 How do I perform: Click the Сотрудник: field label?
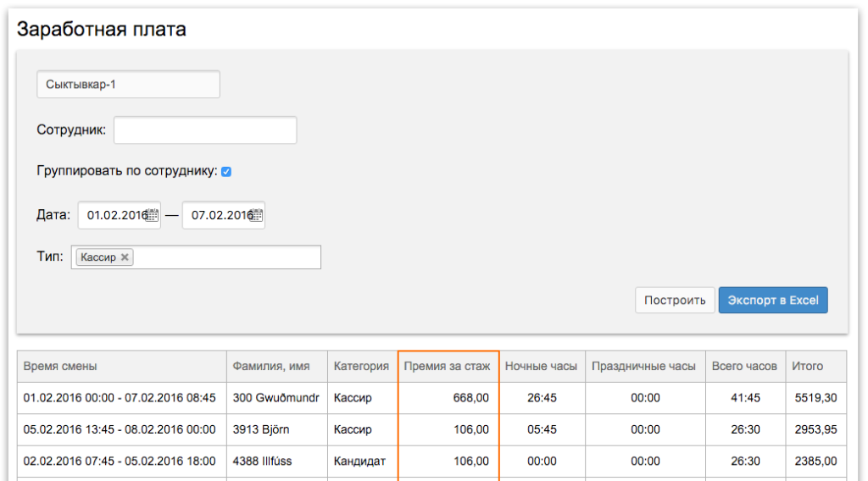71,130
